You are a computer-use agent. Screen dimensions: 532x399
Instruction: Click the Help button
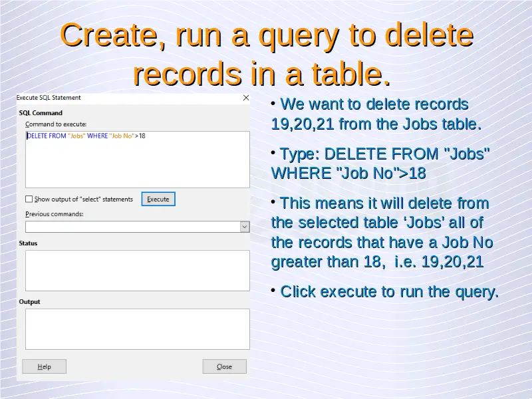tap(44, 366)
